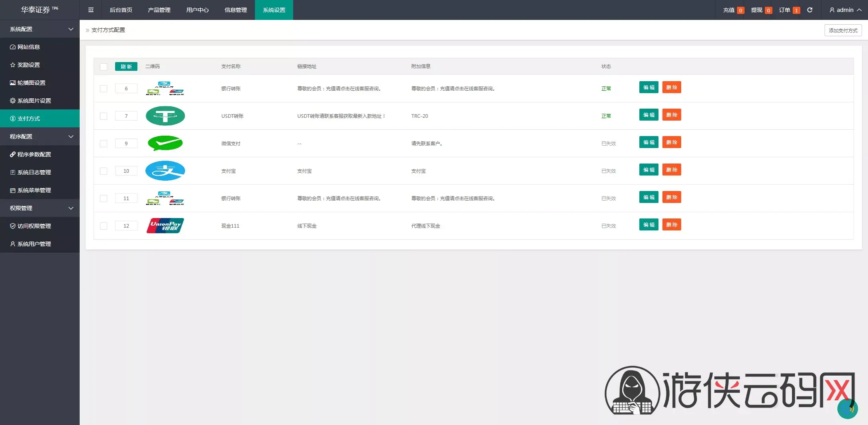The image size is (868, 425).
Task: Click the 系统菜单管理 table icon
Action: tap(13, 190)
